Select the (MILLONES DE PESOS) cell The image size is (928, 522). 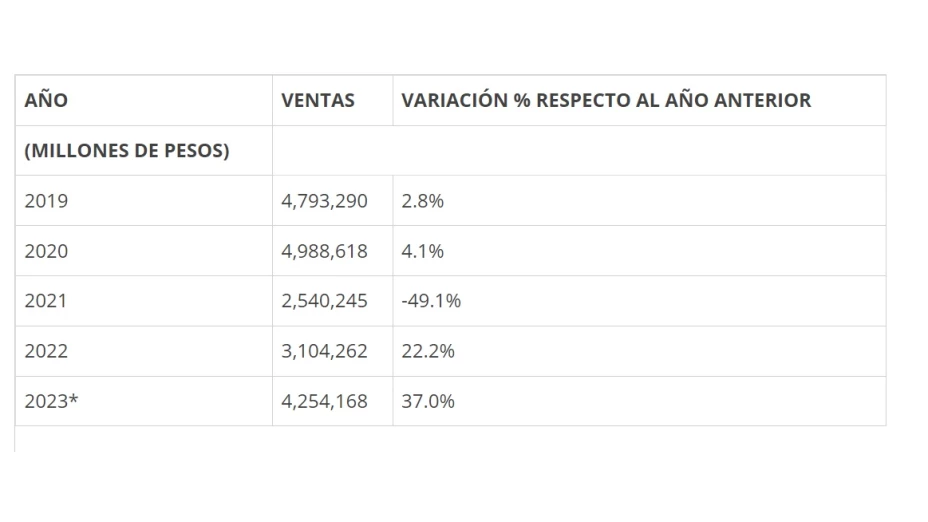(x=144, y=151)
